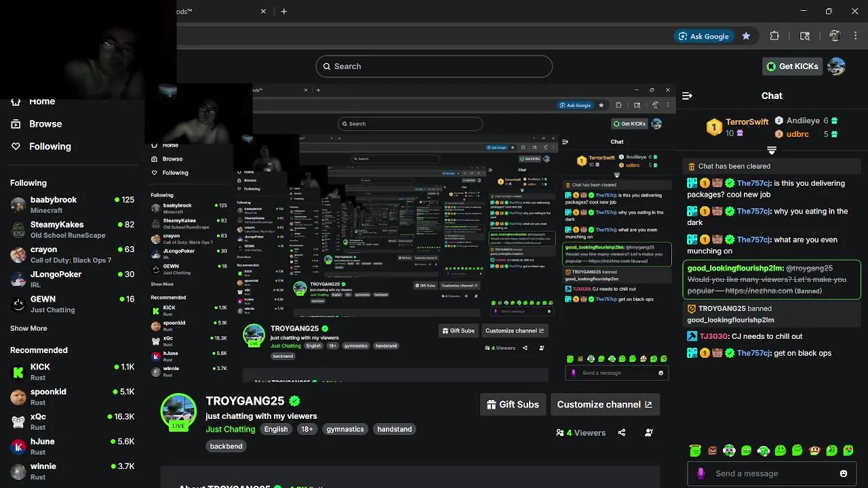Open SteamyKakes channel in Following list

pyautogui.click(x=72, y=230)
